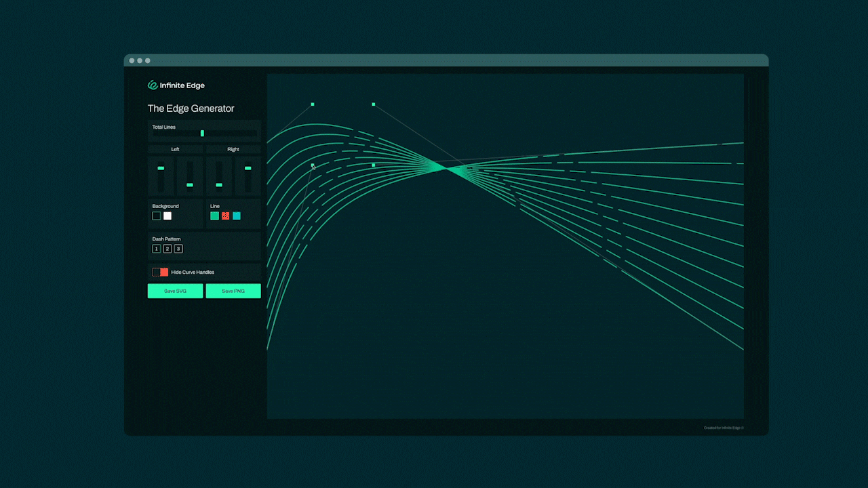The image size is (868, 488).
Task: Click the Created for Infinite Edge credit text
Action: [x=723, y=427]
